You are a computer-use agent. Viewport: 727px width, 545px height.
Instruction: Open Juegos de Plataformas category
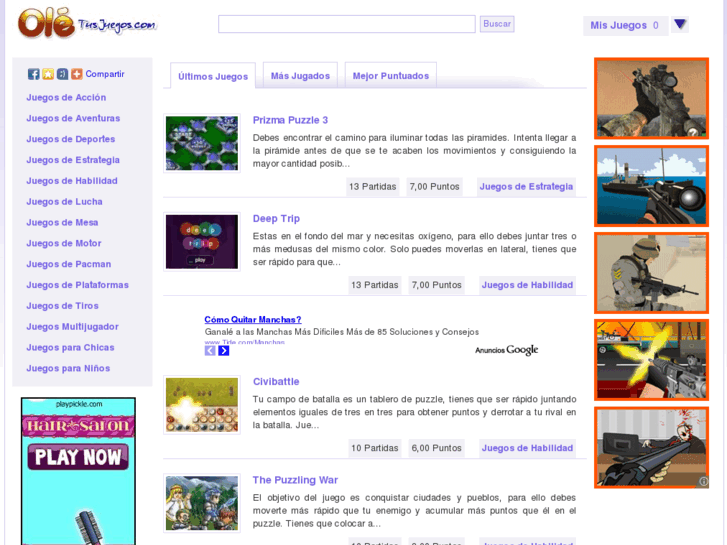77,285
